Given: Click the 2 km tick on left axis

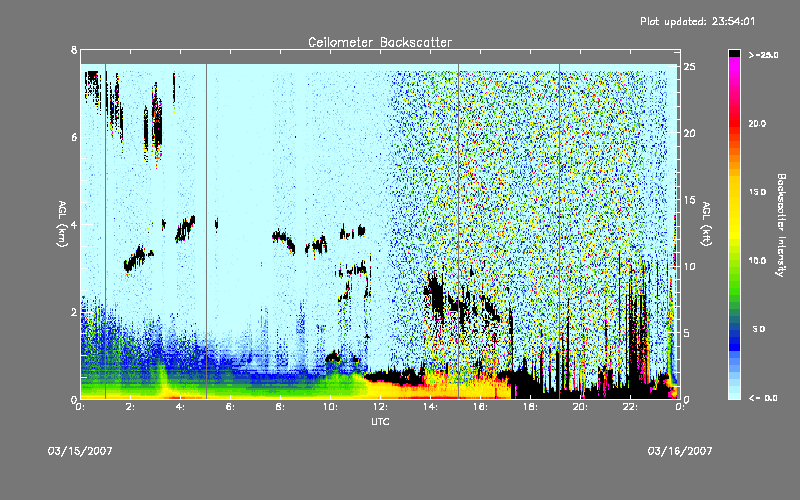Looking at the screenshot, I should (x=74, y=312).
